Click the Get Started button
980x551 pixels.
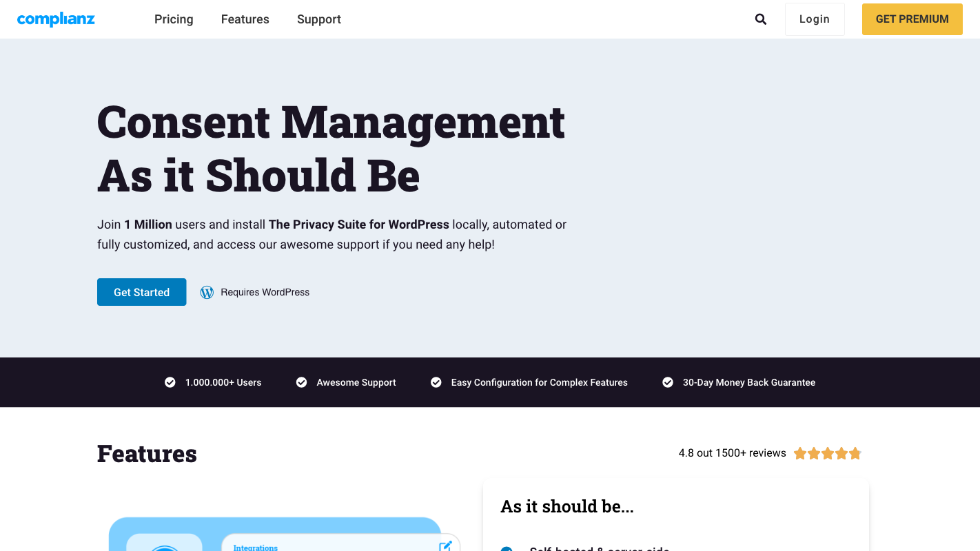(x=142, y=292)
